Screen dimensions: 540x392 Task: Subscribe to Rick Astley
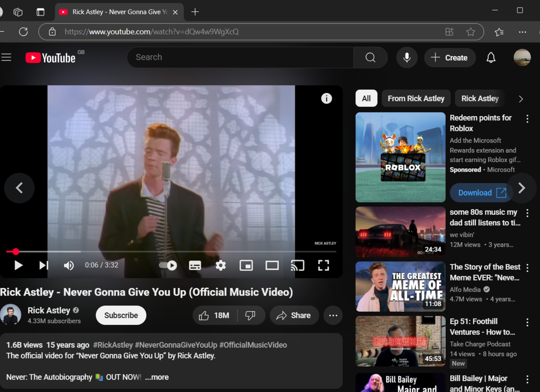[x=121, y=315]
